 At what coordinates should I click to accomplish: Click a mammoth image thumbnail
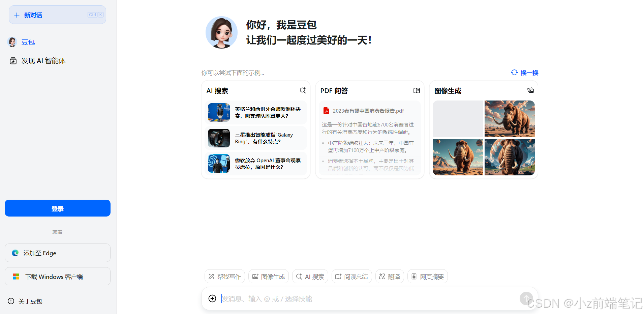pos(509,119)
